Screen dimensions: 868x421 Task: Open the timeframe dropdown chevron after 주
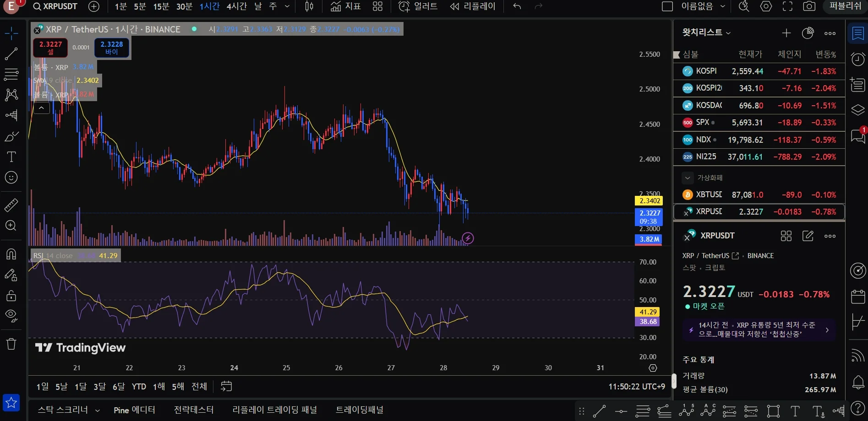(287, 6)
